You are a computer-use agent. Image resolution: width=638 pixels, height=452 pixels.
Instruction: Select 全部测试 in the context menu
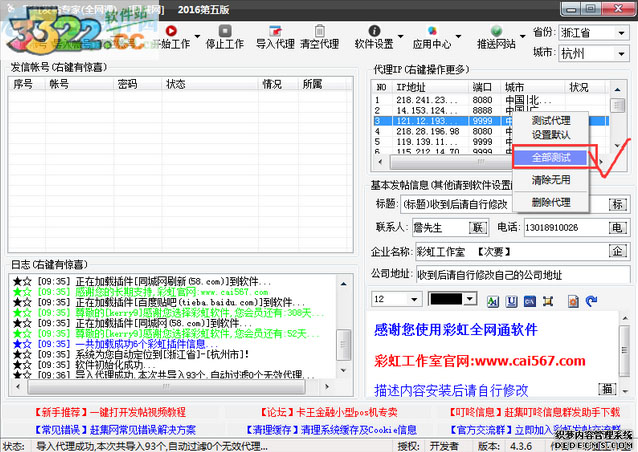pyautogui.click(x=551, y=158)
